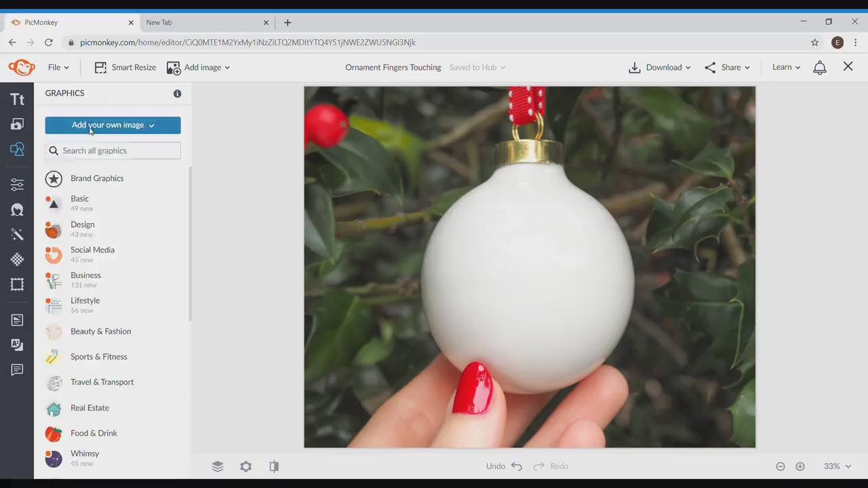Open the settings gear in bottom bar
The height and width of the screenshot is (488, 868).
pos(245,466)
